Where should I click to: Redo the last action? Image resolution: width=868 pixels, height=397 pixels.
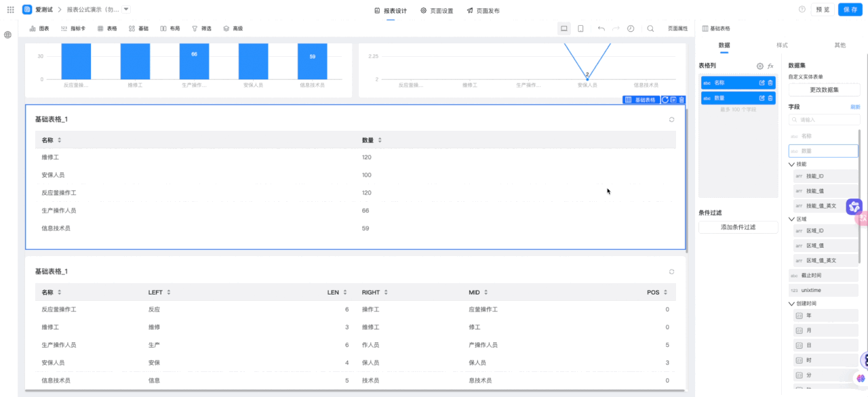(616, 28)
